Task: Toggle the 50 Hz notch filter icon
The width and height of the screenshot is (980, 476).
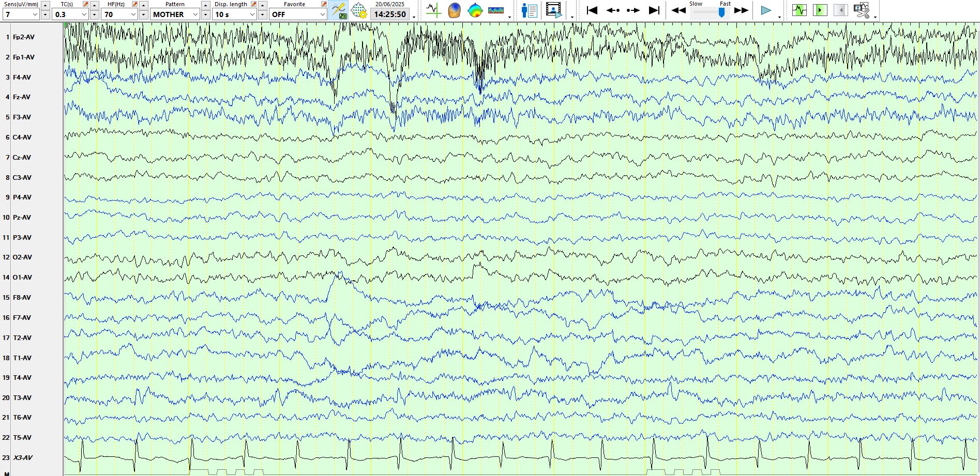Action: (339, 10)
